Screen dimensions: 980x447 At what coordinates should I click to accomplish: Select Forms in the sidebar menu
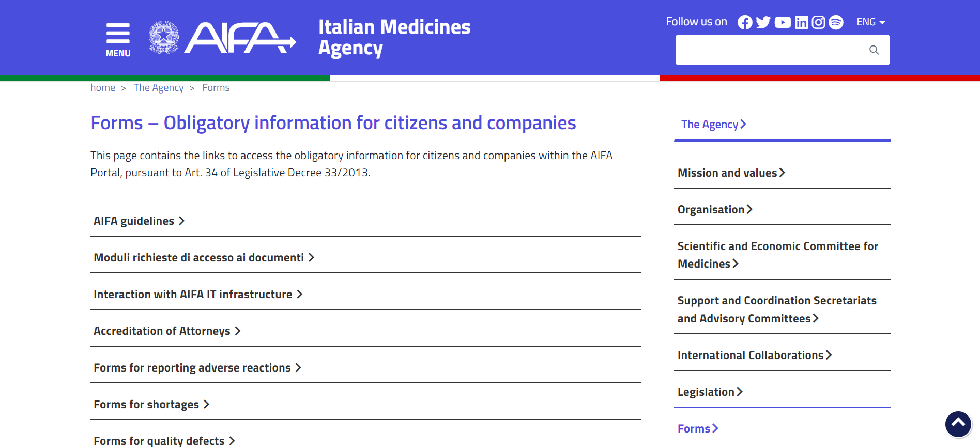[x=698, y=429]
